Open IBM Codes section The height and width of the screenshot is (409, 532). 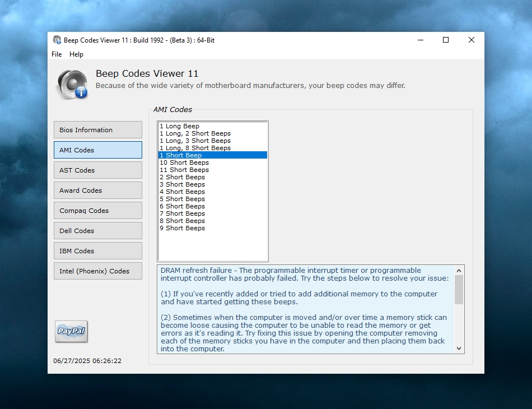(x=97, y=251)
